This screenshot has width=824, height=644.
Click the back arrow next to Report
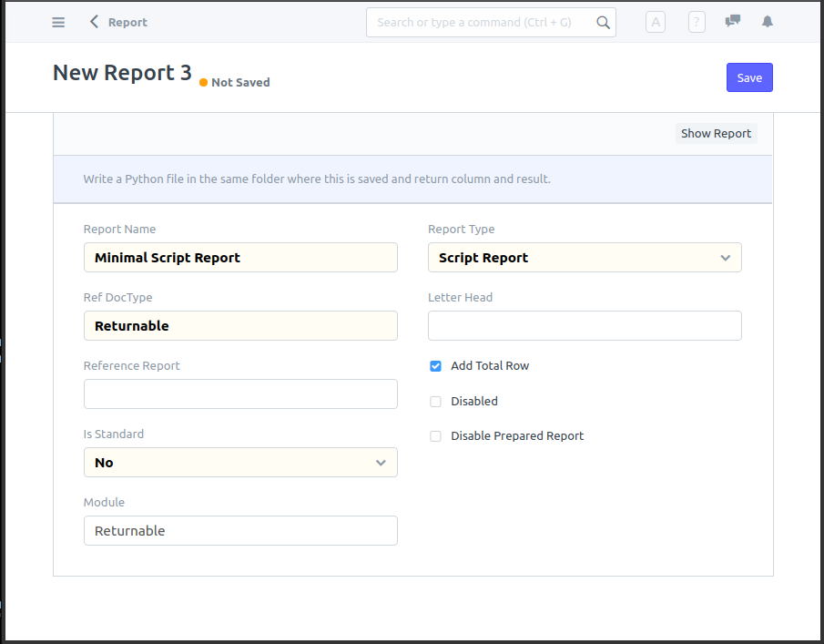pos(94,22)
